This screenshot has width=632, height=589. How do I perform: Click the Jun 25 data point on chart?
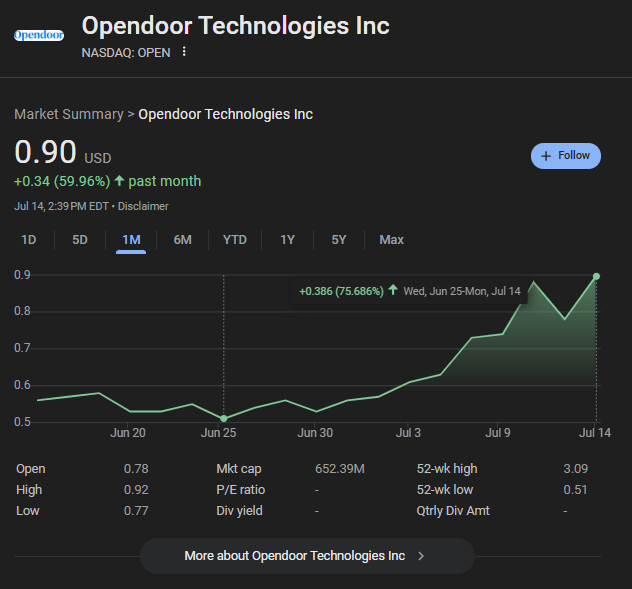[224, 418]
